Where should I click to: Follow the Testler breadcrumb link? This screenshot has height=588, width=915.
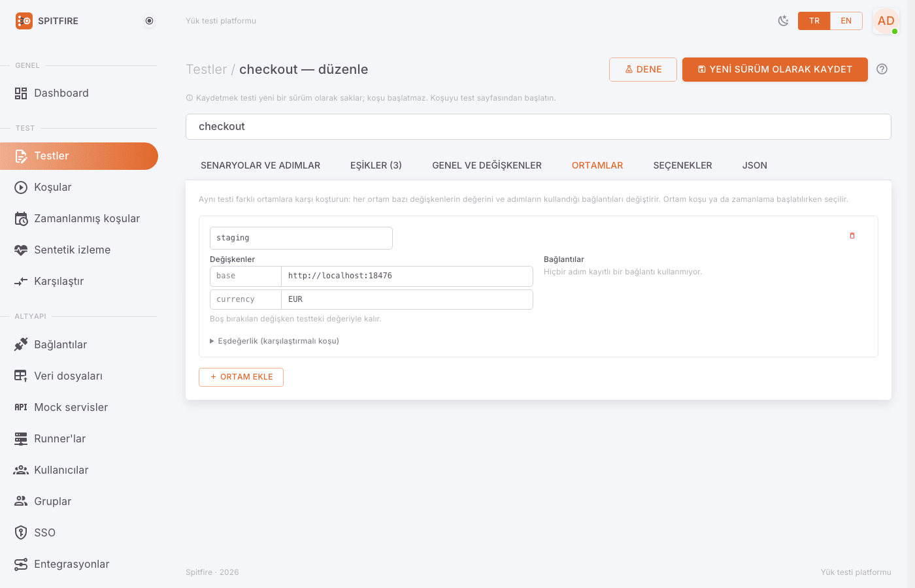207,69
